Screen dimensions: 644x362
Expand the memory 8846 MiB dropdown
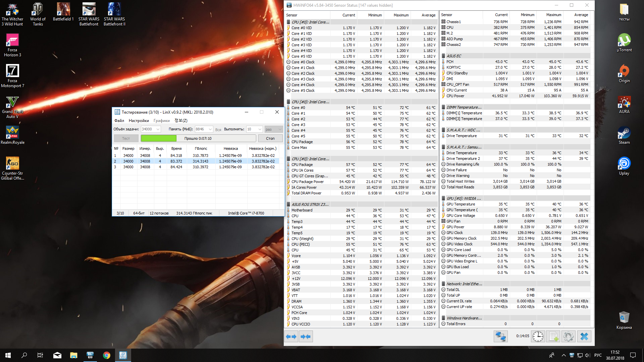click(210, 129)
